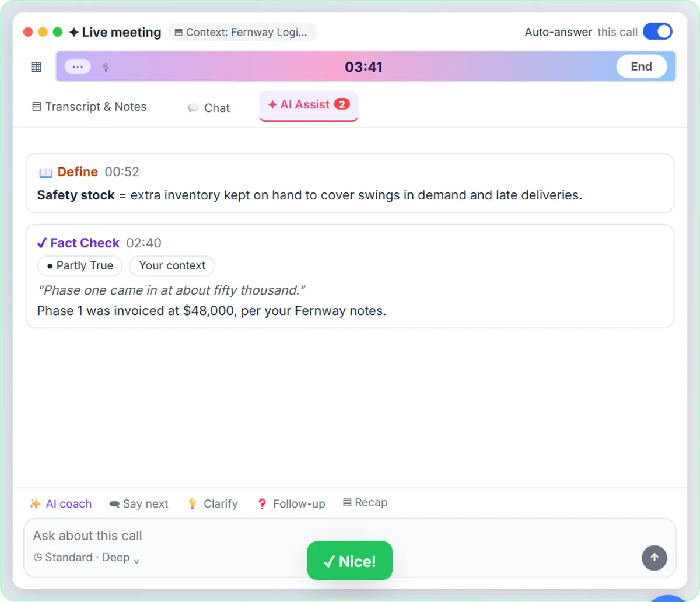Click the lightbulb icon beside Clarify
The width and height of the screenshot is (700, 602).
[192, 504]
